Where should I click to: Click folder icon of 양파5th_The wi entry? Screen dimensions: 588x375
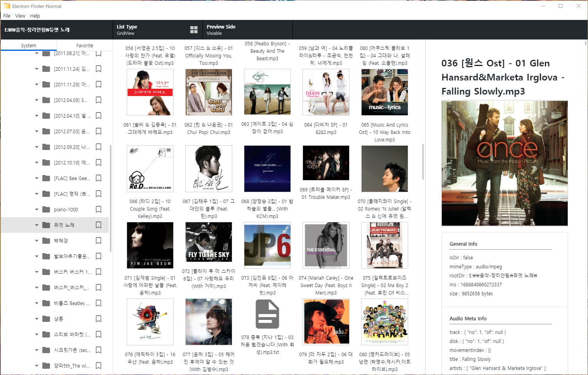pos(46,366)
